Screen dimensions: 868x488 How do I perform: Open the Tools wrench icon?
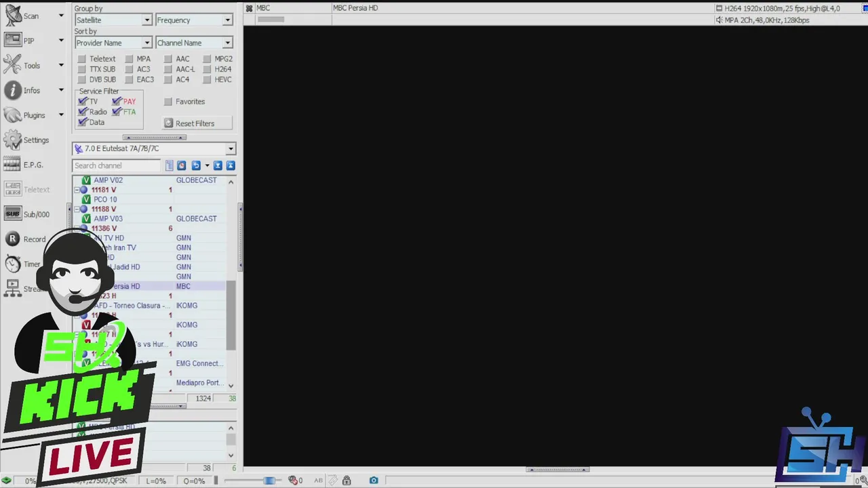point(13,65)
